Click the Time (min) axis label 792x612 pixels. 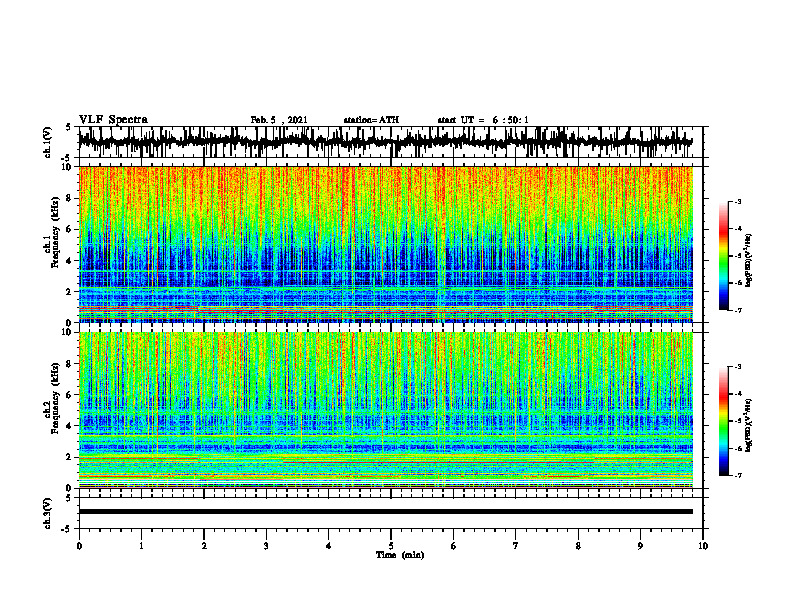(x=400, y=555)
